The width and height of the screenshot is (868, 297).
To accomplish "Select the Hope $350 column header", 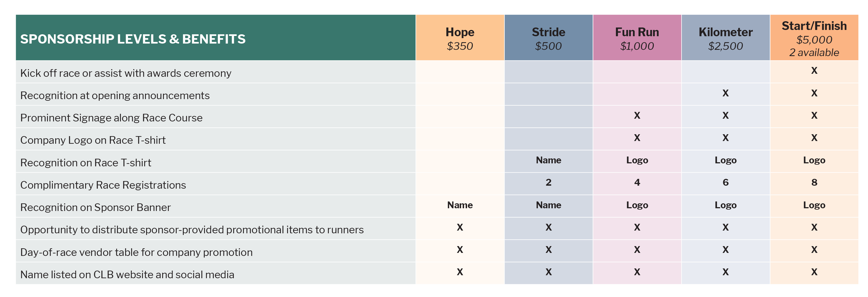I will [x=460, y=38].
